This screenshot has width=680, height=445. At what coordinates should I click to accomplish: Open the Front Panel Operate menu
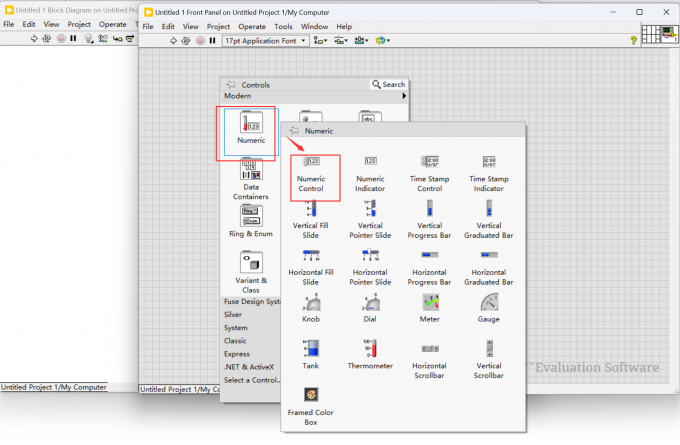(x=252, y=26)
